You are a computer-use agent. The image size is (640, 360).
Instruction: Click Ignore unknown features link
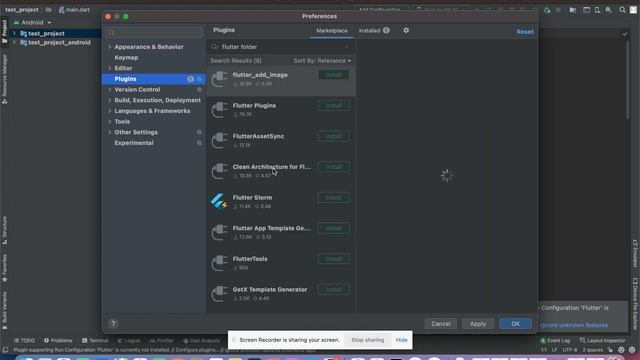(573, 325)
